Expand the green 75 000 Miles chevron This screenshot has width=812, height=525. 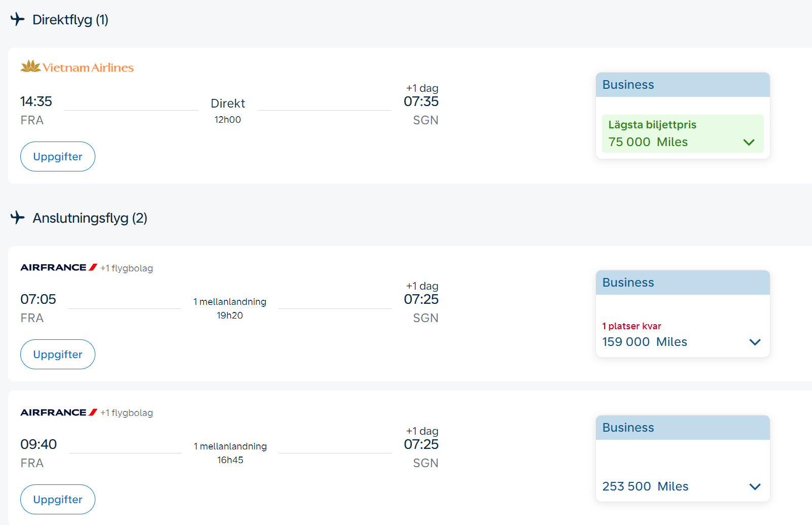click(749, 142)
